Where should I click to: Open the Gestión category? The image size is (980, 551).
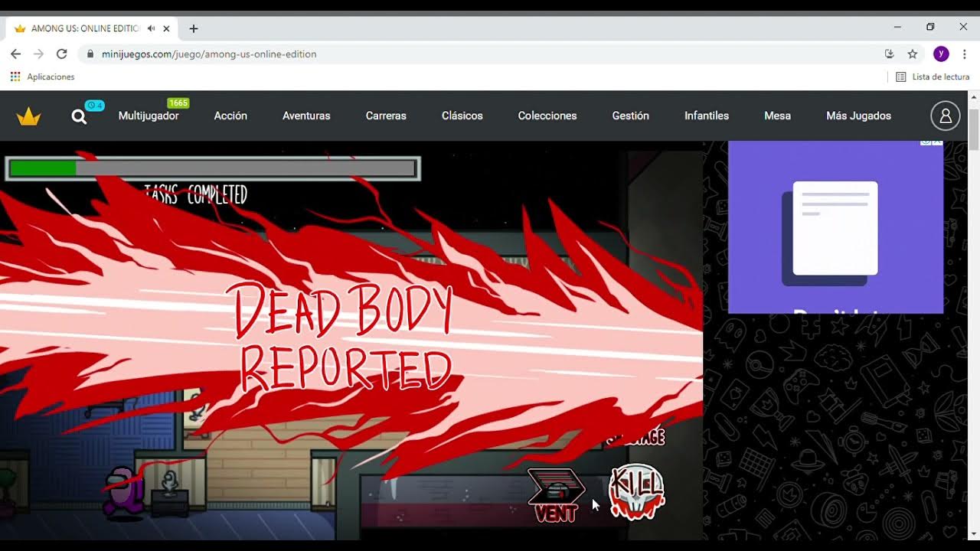coord(631,116)
